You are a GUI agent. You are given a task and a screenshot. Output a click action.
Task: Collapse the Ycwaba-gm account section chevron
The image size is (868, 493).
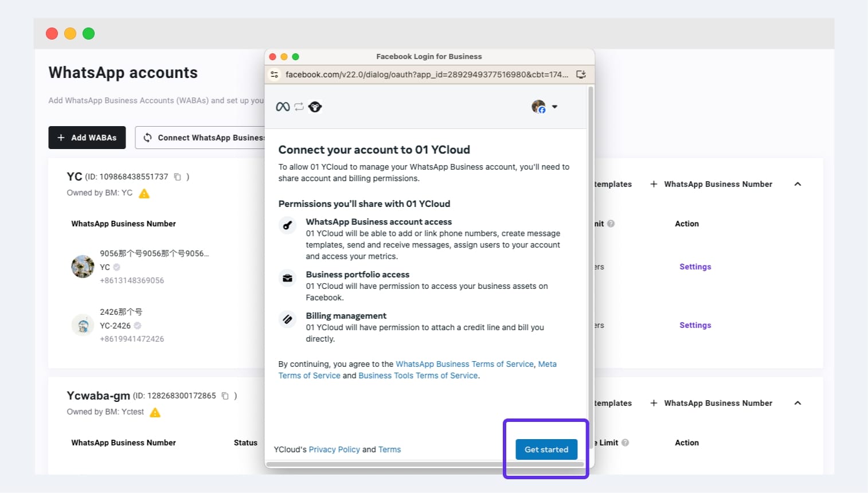(x=797, y=403)
